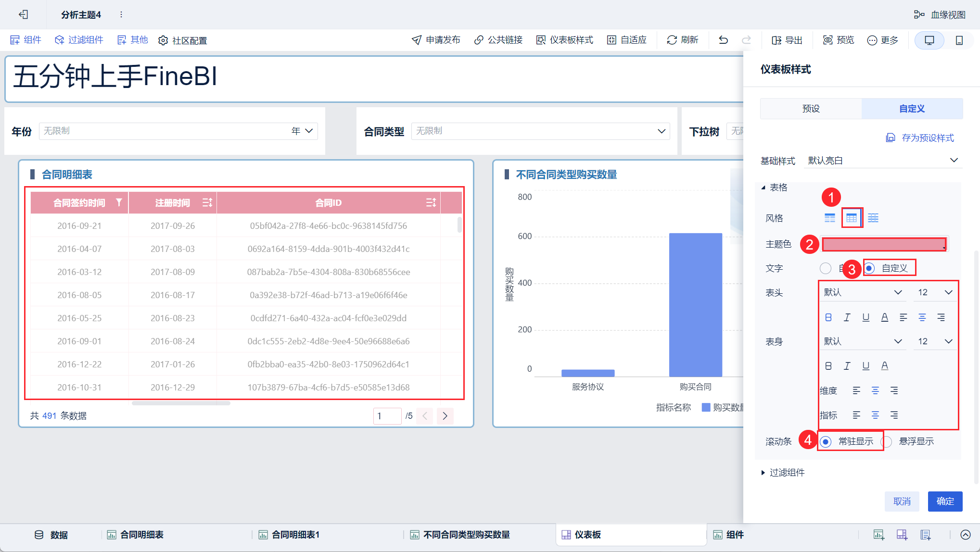Click the redo arrow in the toolbar
Screen dimensions: 980x552
(746, 40)
